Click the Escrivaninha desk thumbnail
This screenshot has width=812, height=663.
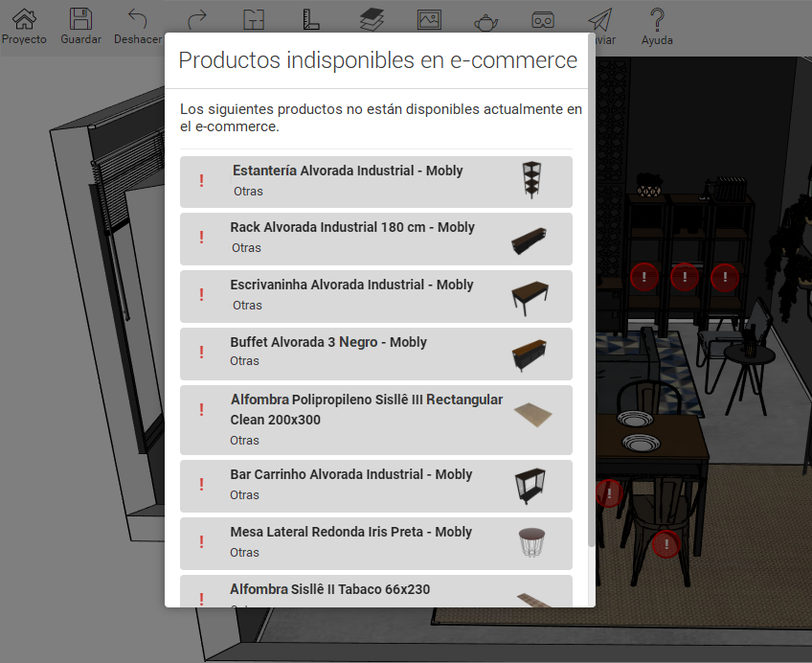(530, 298)
